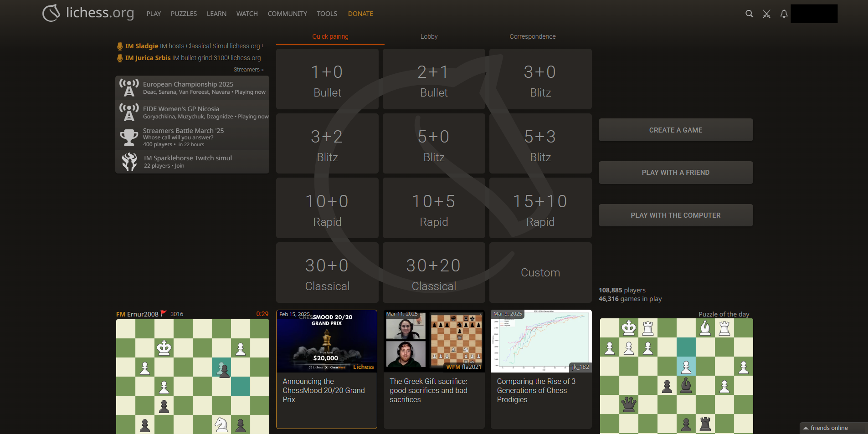Join IM Sparklehorse Twitch simul
868x434 pixels.
[192, 162]
